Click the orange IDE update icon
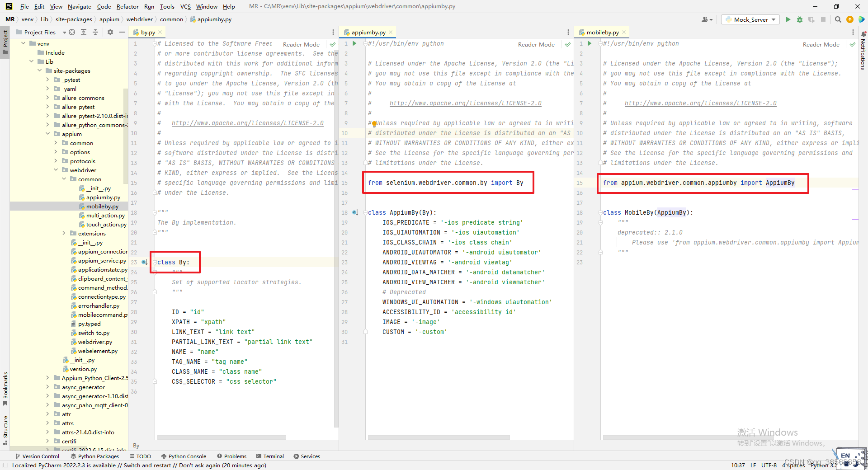 pyautogui.click(x=849, y=19)
